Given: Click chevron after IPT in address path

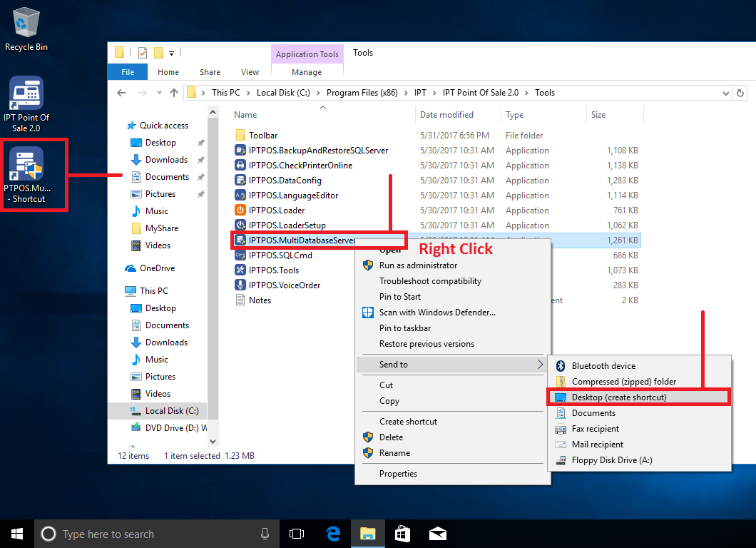Looking at the screenshot, I should point(434,93).
